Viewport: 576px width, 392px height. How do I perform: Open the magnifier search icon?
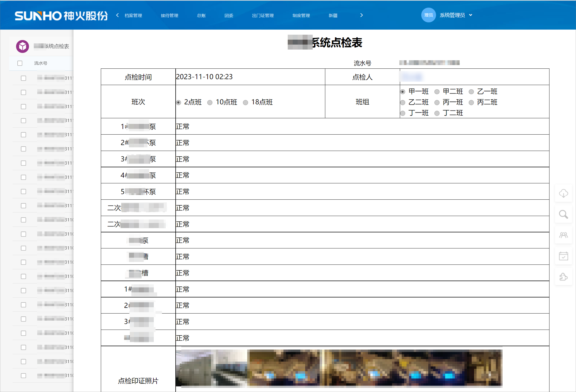563,214
